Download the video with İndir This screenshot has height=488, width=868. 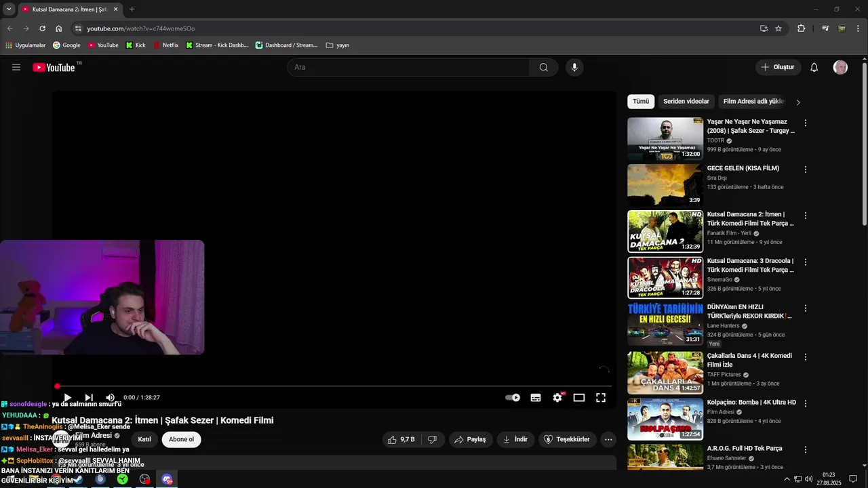[515, 439]
